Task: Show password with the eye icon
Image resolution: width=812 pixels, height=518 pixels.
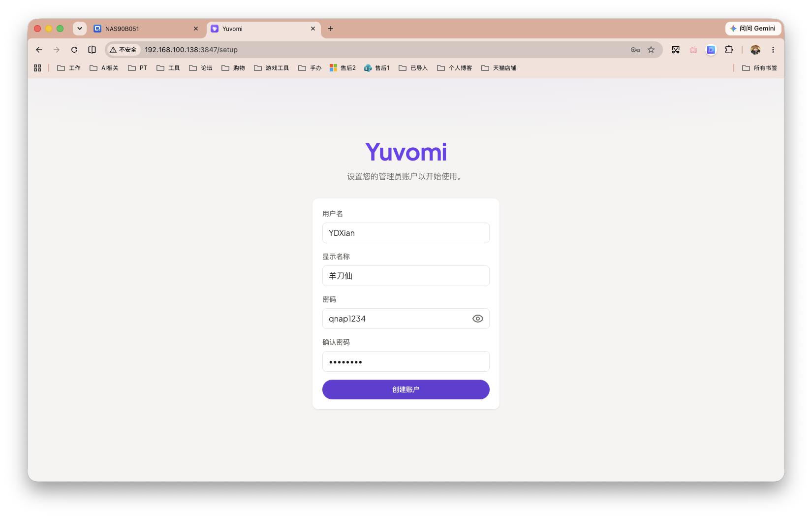Action: pyautogui.click(x=477, y=319)
